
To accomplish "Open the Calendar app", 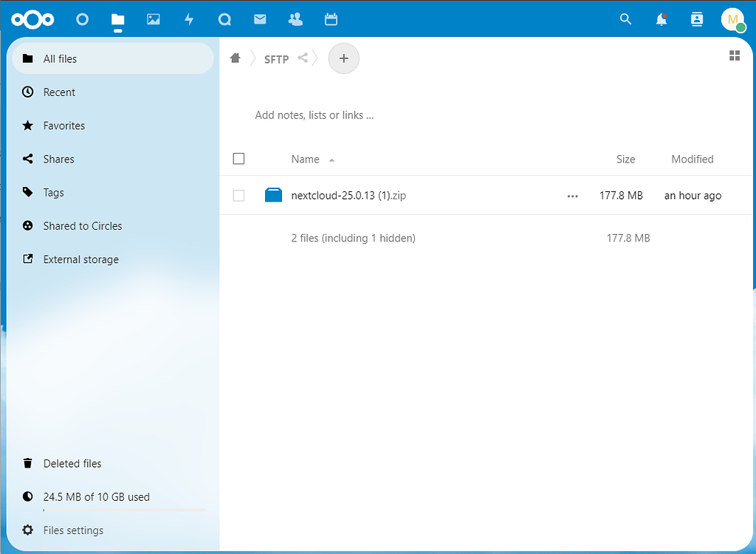I will pos(331,19).
